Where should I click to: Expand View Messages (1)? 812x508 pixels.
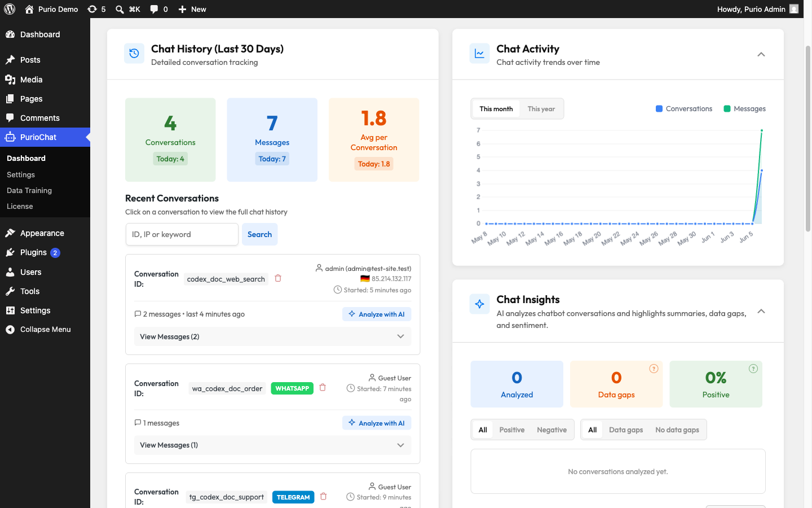tap(272, 445)
